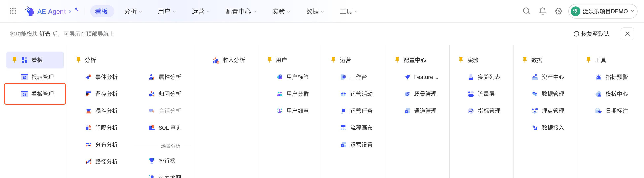This screenshot has height=178, width=644.
Task: Toggle the pin for 数据 module
Action: pyautogui.click(x=525, y=60)
